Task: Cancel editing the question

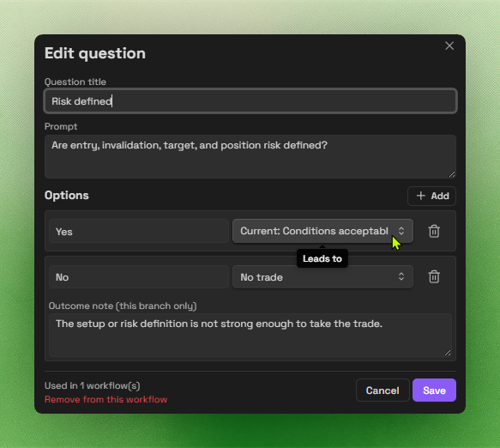Action: pos(383,390)
